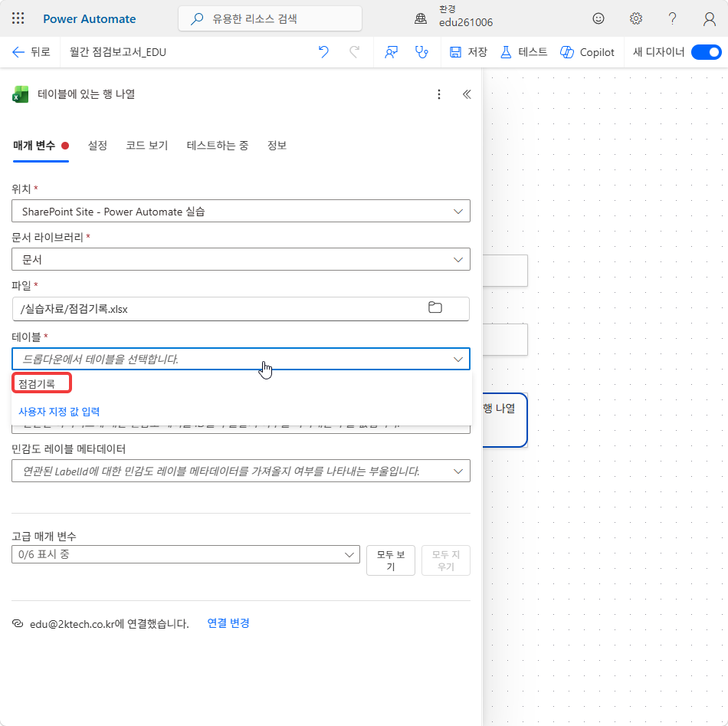Choose 사용자 지정 값 입력 option

[59, 412]
